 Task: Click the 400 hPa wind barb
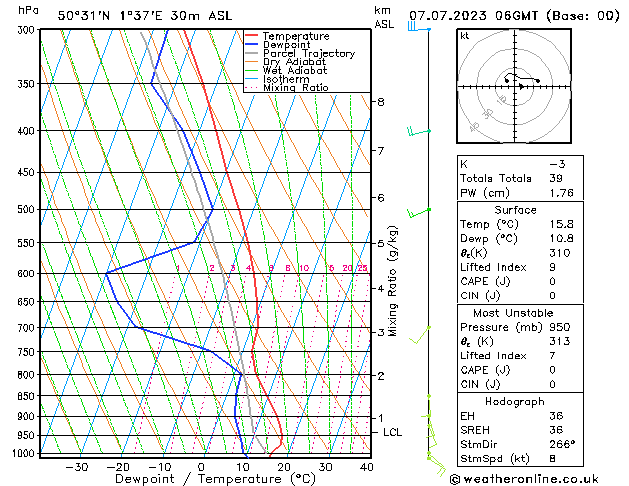[419, 131]
